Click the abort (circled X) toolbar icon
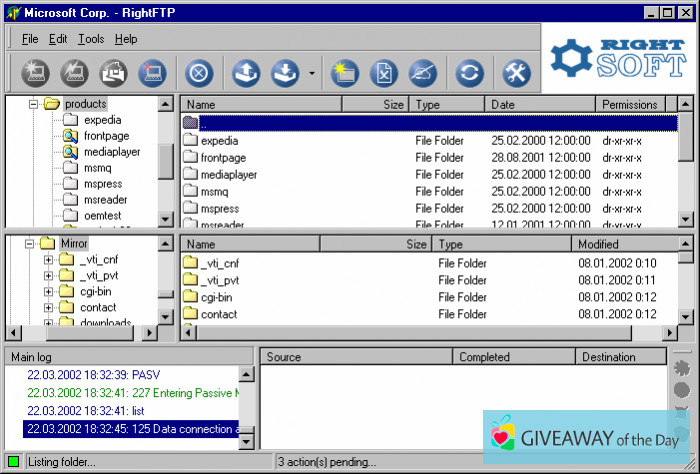 [x=199, y=73]
